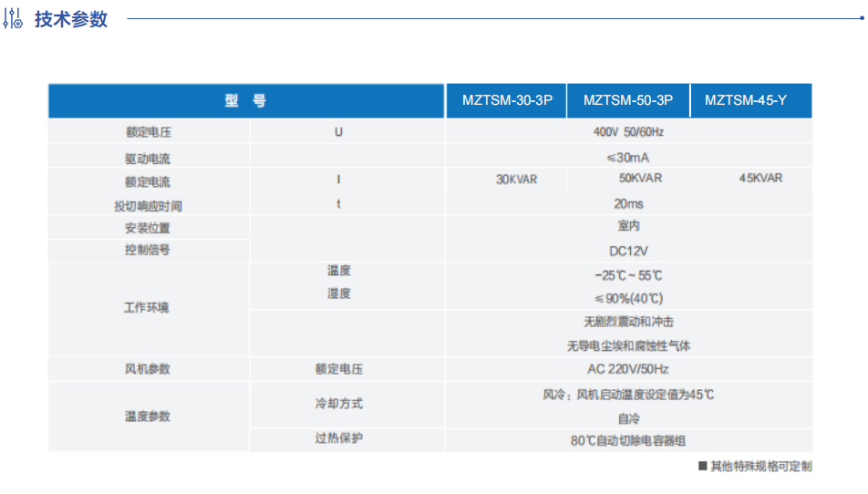Select the 50KVAR rated current cell
The width and height of the screenshot is (868, 494).
tap(640, 178)
